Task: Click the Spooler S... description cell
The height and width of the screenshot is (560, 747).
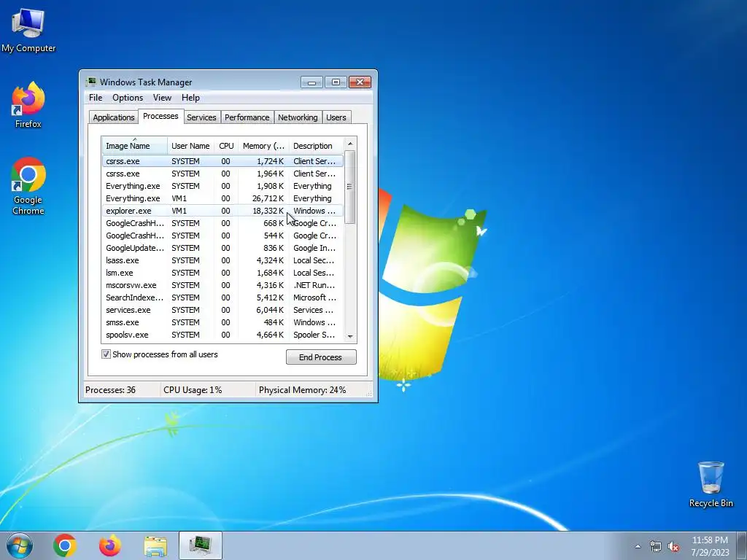Action: pyautogui.click(x=314, y=334)
